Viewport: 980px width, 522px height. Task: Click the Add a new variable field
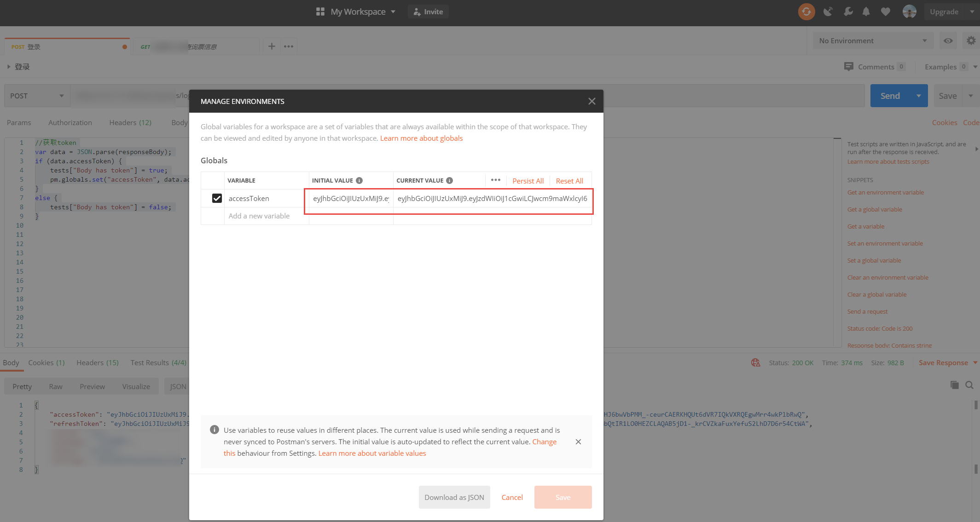[x=259, y=216]
